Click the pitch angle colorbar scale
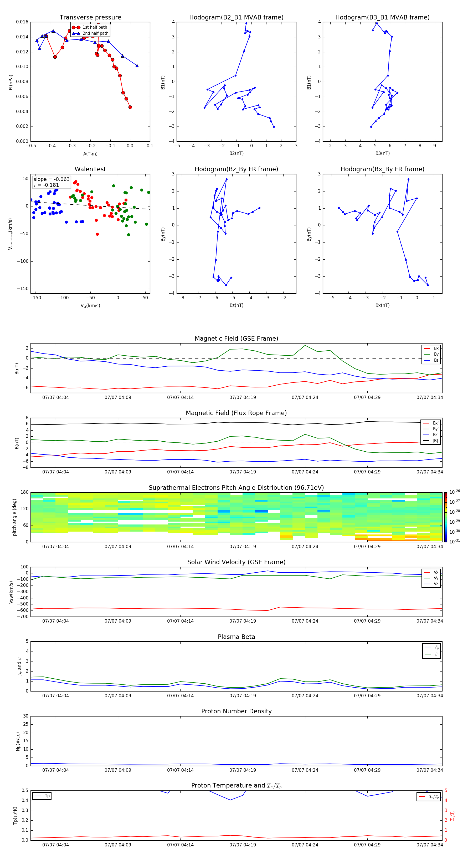The height and width of the screenshot is (868, 473). click(x=446, y=517)
